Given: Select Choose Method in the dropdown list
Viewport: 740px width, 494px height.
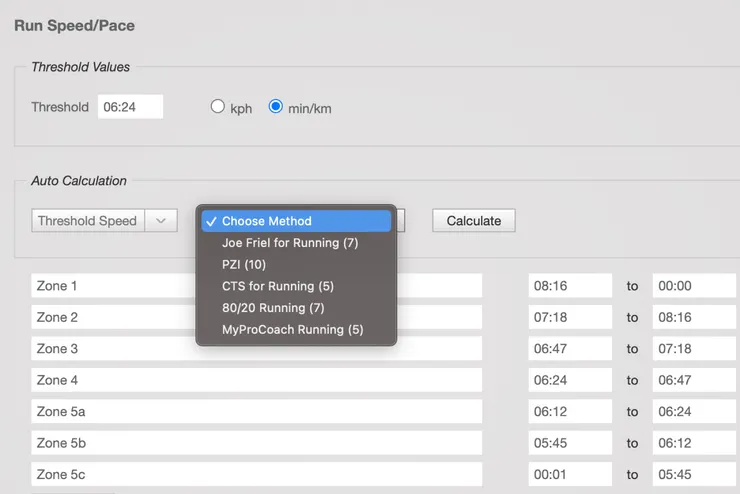Looking at the screenshot, I should point(296,221).
